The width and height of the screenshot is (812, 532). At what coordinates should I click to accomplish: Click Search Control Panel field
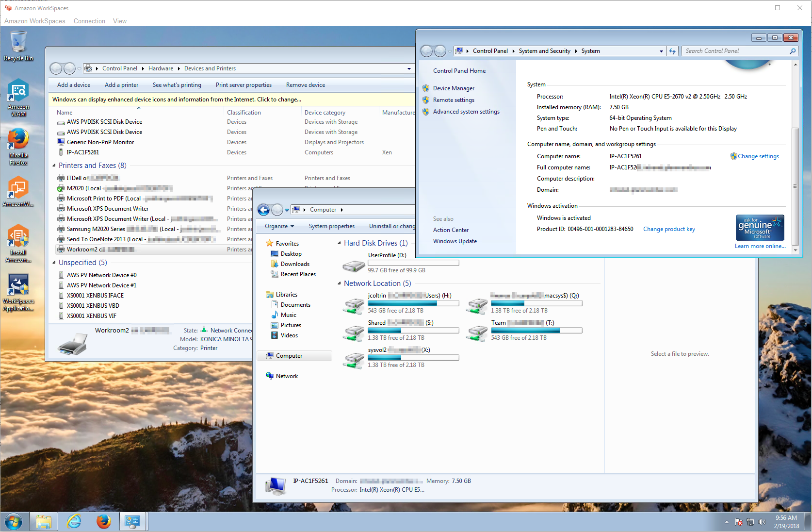click(735, 51)
